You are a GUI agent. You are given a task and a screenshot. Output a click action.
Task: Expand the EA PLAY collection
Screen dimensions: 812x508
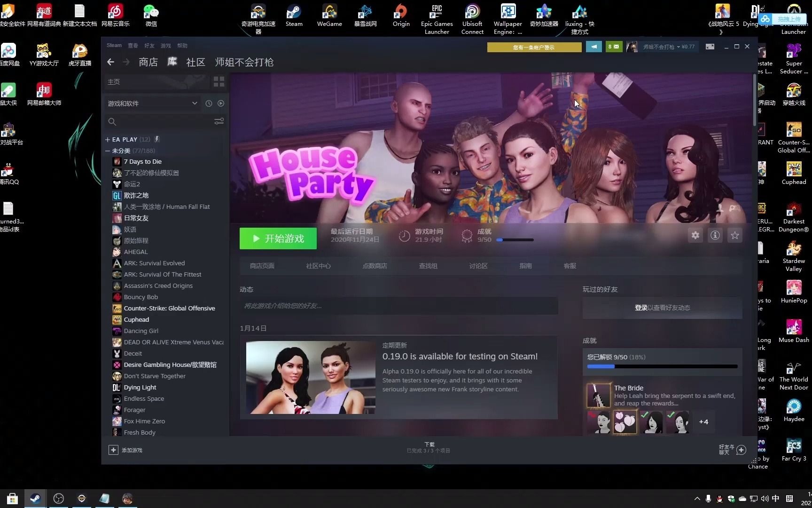[108, 140]
